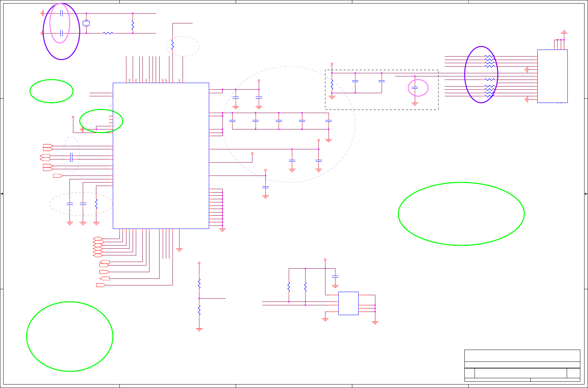Select the upper resistor of the voltage divider
Image resolution: width=588 pixels, height=388 pixels.
click(x=199, y=284)
